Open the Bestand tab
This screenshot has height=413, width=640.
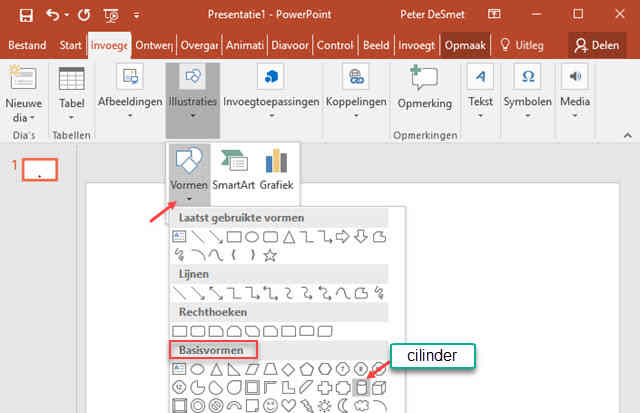[x=27, y=45]
